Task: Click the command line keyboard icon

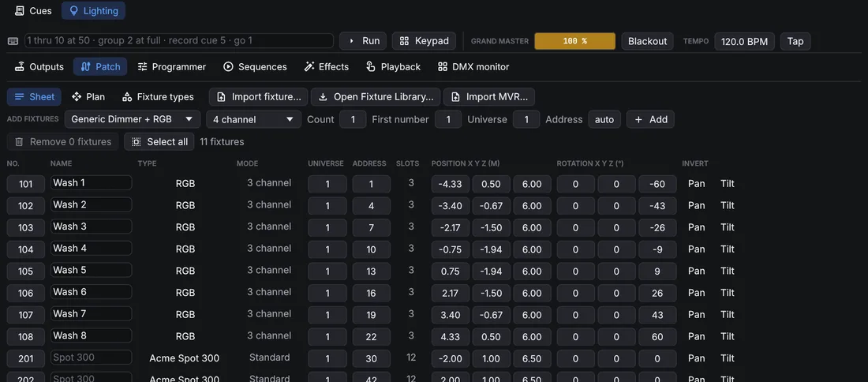Action: 13,41
